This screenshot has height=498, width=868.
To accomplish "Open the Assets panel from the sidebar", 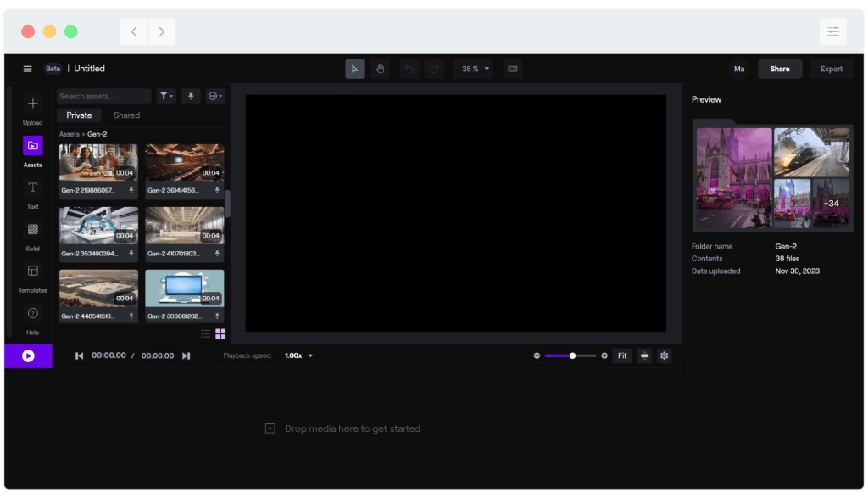I will click(32, 146).
